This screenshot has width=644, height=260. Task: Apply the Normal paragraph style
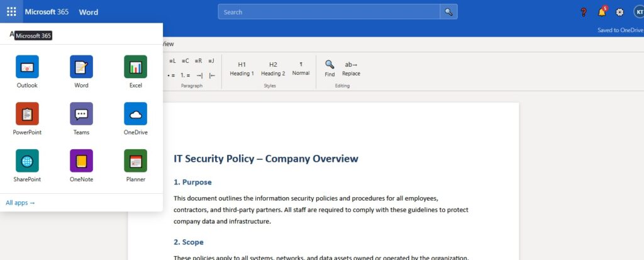(x=301, y=69)
